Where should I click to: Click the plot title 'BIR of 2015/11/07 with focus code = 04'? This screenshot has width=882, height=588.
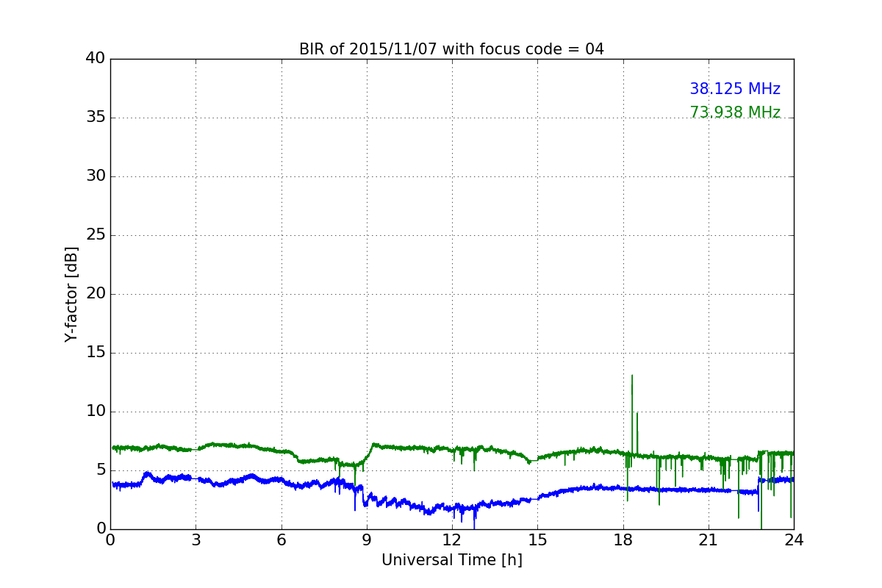451,49
